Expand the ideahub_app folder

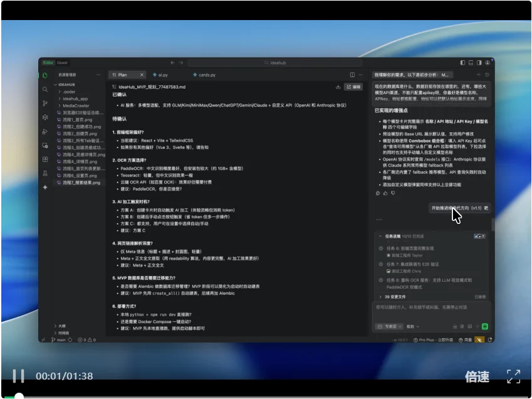(75, 98)
